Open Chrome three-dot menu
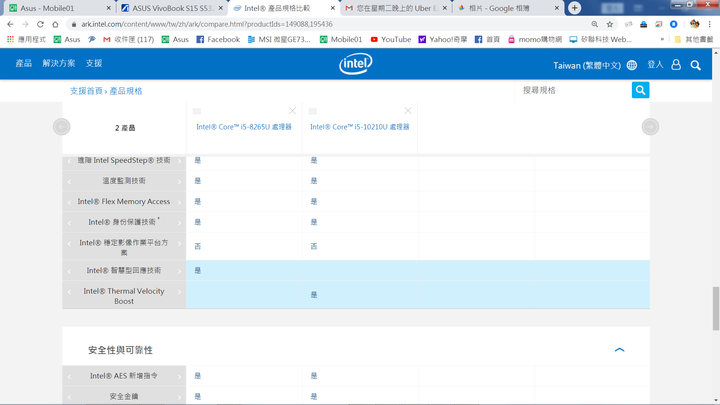Screen dimensions: 720x405 pyautogui.click(x=710, y=24)
